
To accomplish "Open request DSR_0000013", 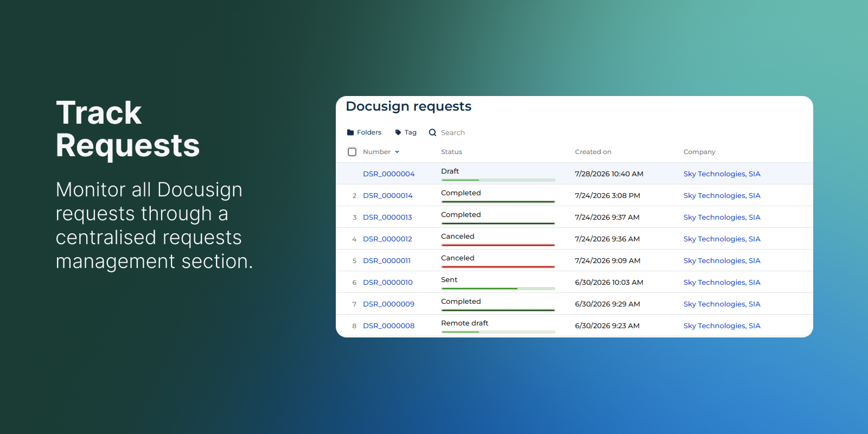I will (x=387, y=218).
